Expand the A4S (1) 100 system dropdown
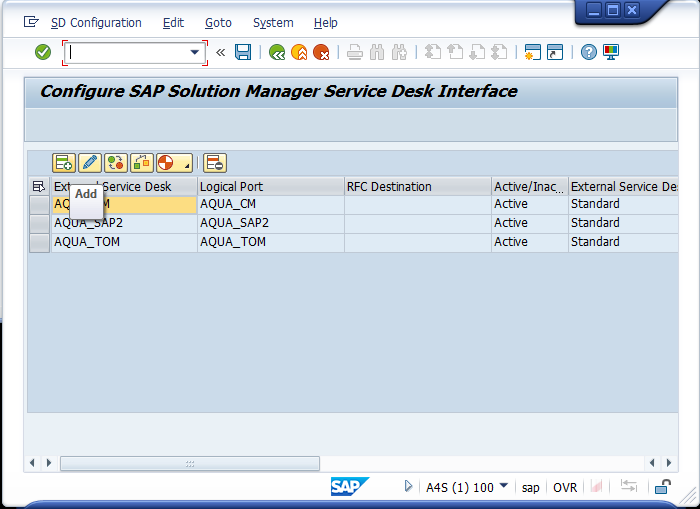Viewport: 700px width, 509px height. (x=503, y=487)
